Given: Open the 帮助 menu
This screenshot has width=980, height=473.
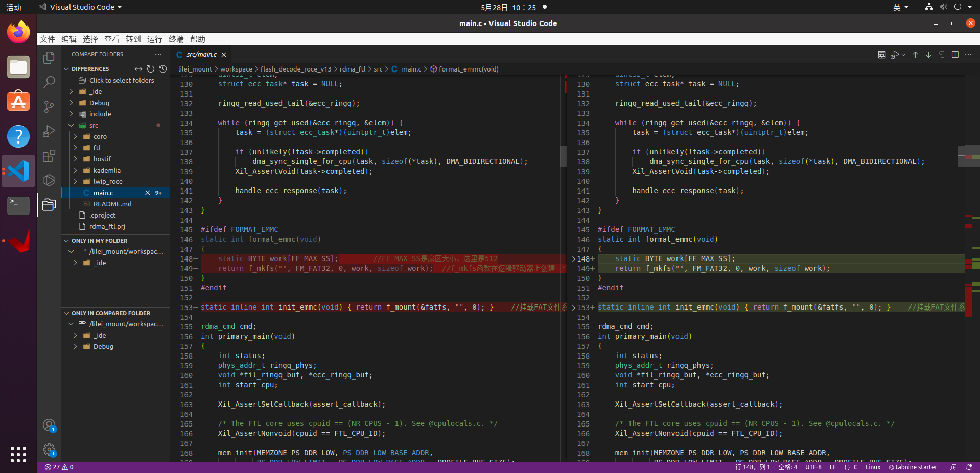Looking at the screenshot, I should pos(198,39).
